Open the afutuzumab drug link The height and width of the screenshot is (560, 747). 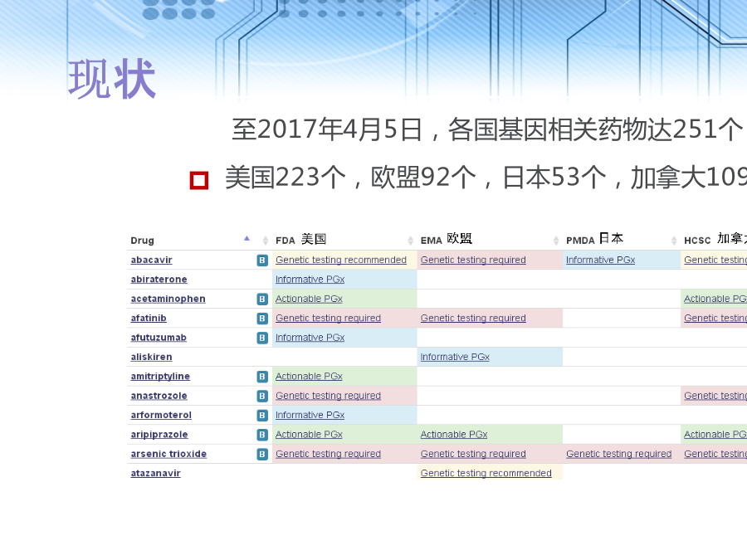pyautogui.click(x=159, y=338)
